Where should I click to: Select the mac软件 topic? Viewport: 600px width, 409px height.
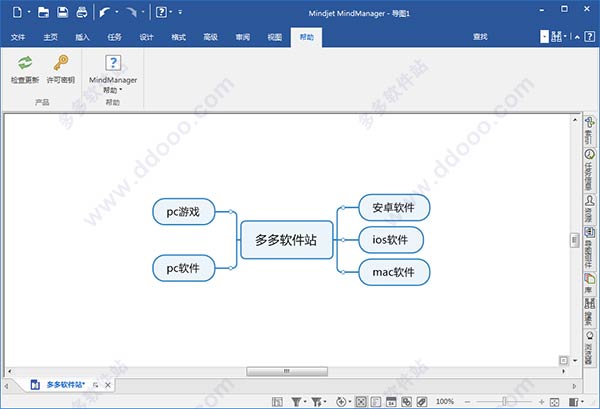click(394, 272)
